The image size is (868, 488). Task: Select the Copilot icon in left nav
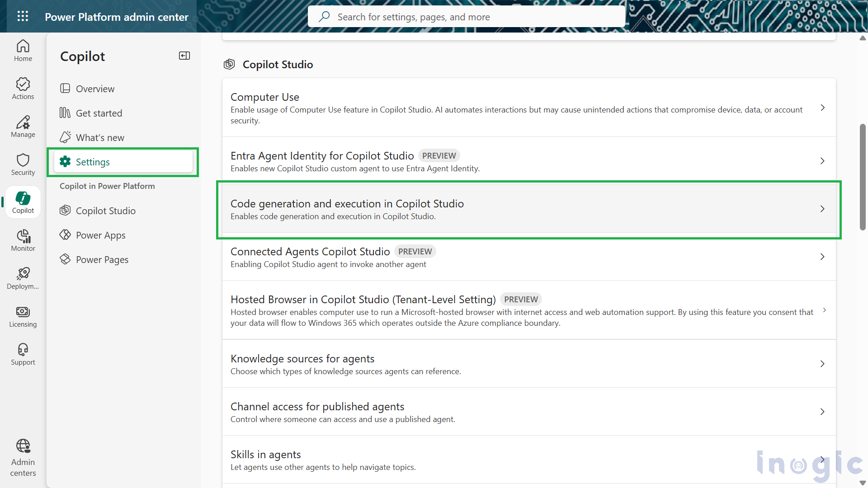pos(23,202)
